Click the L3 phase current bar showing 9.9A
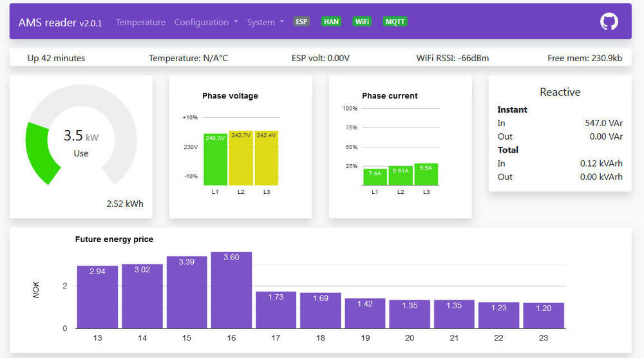The width and height of the screenshot is (644, 358). click(x=426, y=174)
